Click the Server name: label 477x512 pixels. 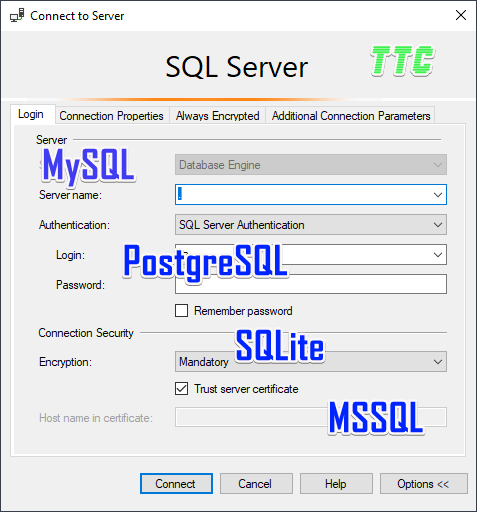pos(70,195)
